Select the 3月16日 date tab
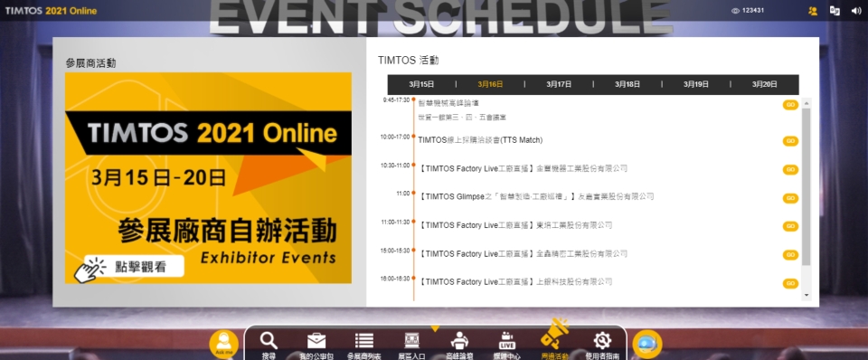The height and width of the screenshot is (360, 868). click(x=490, y=85)
